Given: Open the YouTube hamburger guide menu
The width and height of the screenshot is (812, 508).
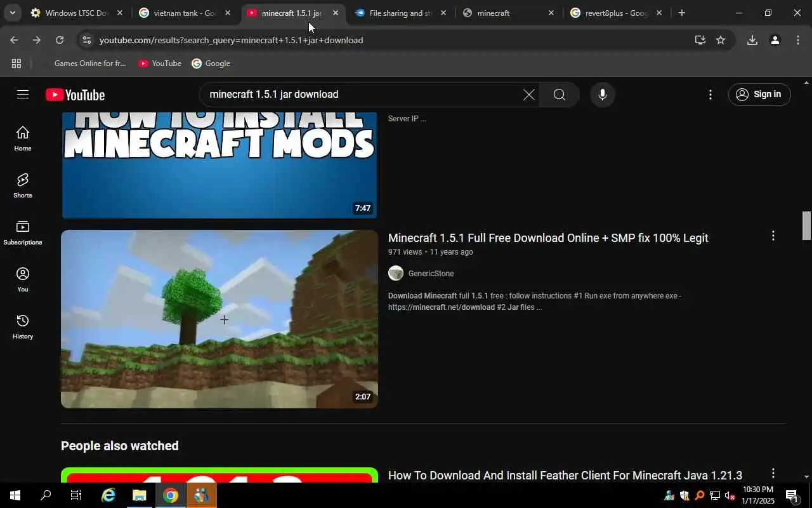Looking at the screenshot, I should [x=23, y=95].
